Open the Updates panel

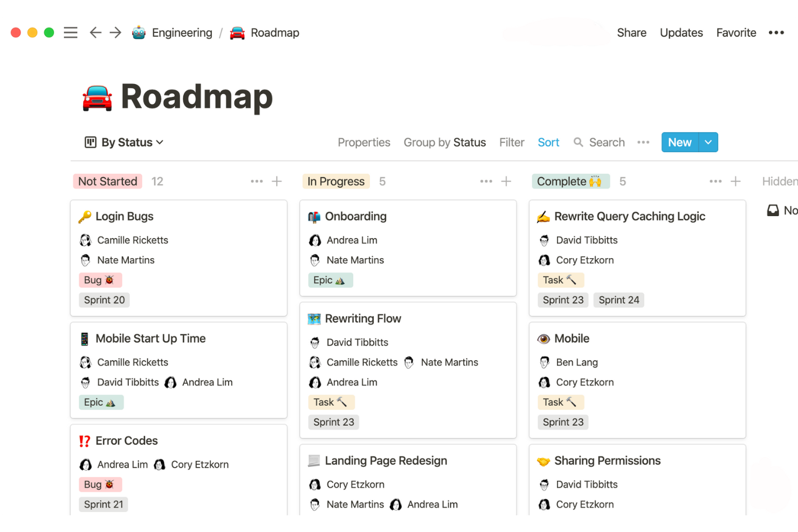(x=681, y=33)
